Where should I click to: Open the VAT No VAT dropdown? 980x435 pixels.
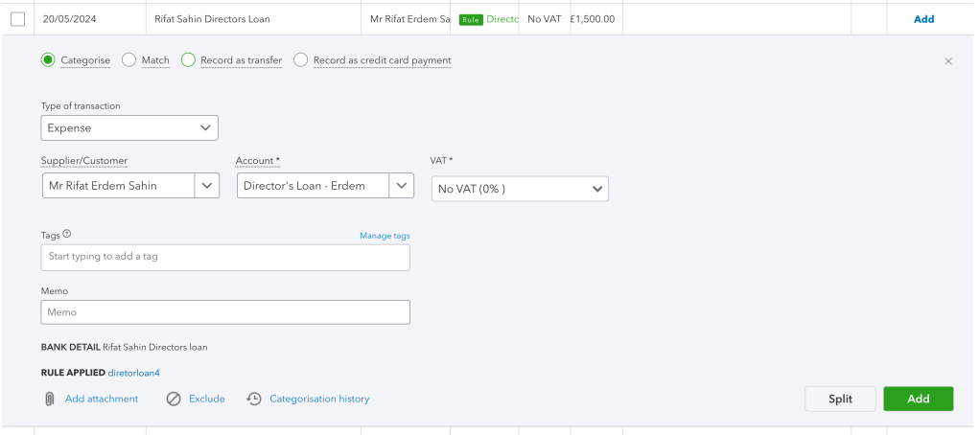520,189
